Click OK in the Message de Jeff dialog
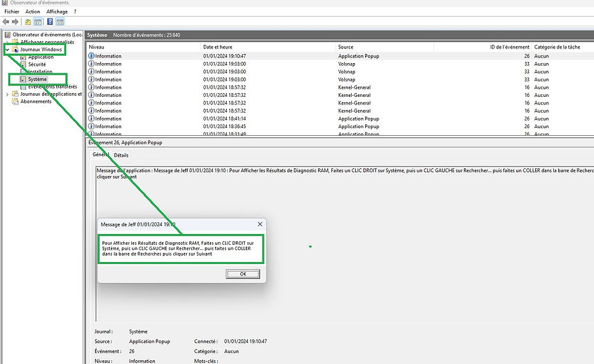Viewport: 594px width, 364px height. (x=243, y=274)
